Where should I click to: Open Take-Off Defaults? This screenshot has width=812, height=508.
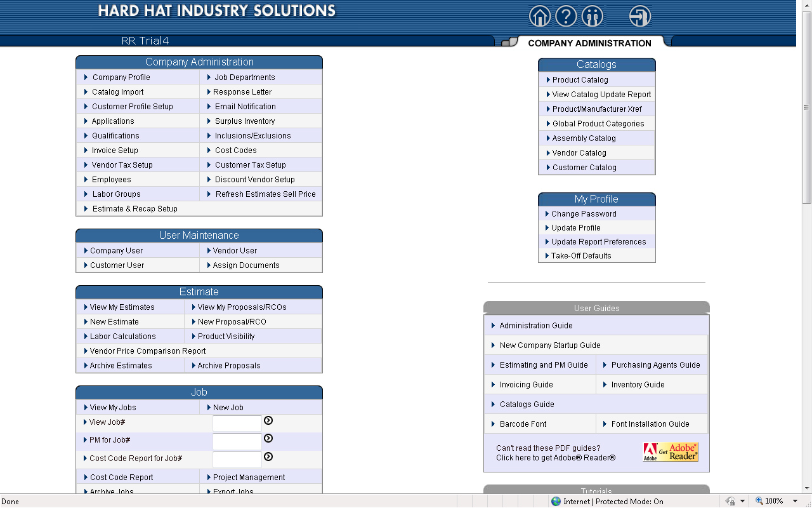point(581,256)
